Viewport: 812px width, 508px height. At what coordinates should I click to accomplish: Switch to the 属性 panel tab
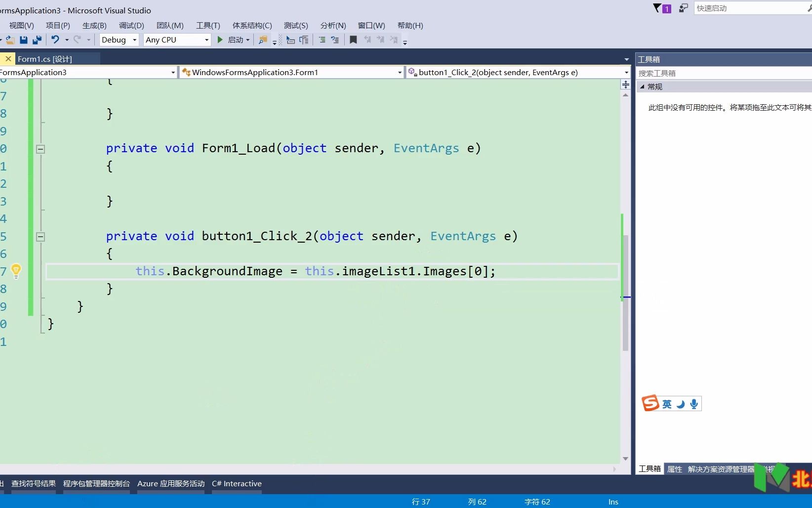point(675,469)
